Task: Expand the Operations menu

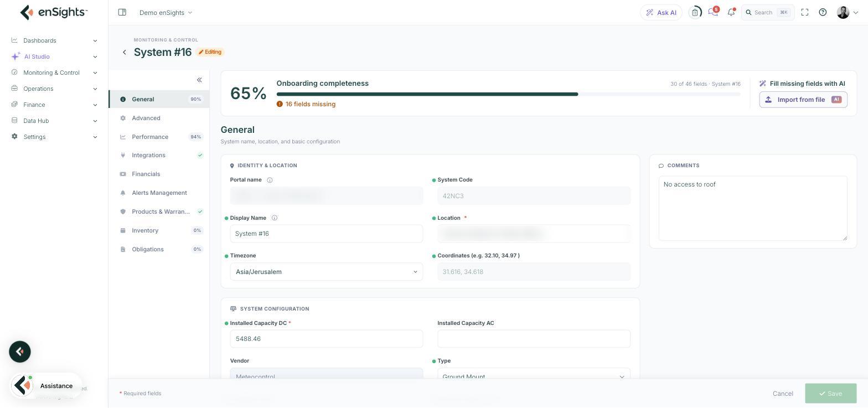Action: click(x=54, y=89)
